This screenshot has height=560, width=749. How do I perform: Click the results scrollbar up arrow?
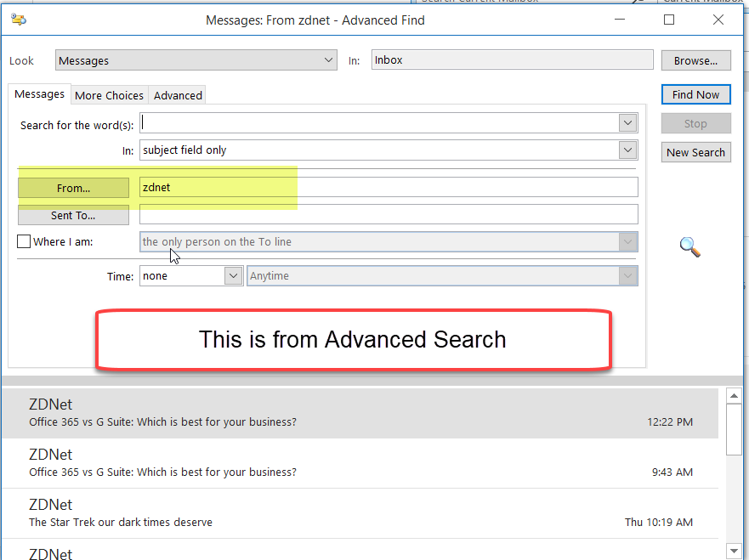click(x=734, y=396)
